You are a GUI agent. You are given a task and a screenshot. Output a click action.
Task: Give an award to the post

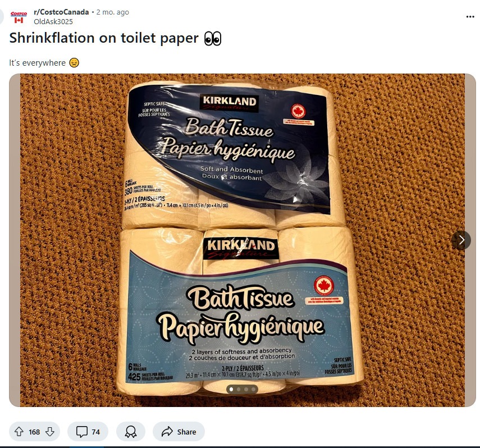[131, 432]
